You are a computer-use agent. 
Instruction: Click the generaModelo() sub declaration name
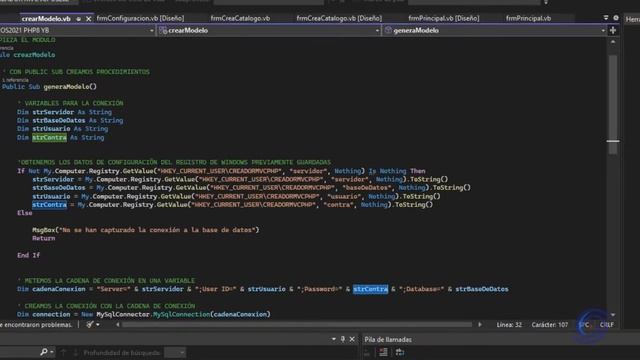(x=70, y=87)
